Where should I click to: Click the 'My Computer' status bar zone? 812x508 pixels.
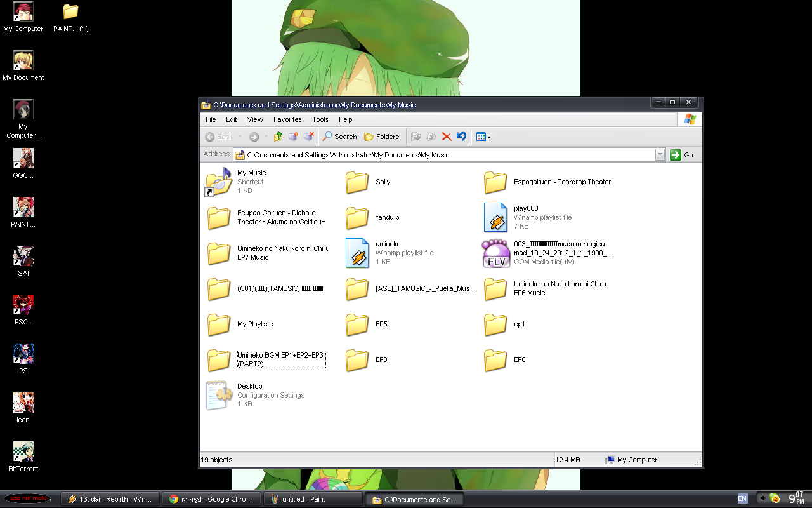point(632,460)
